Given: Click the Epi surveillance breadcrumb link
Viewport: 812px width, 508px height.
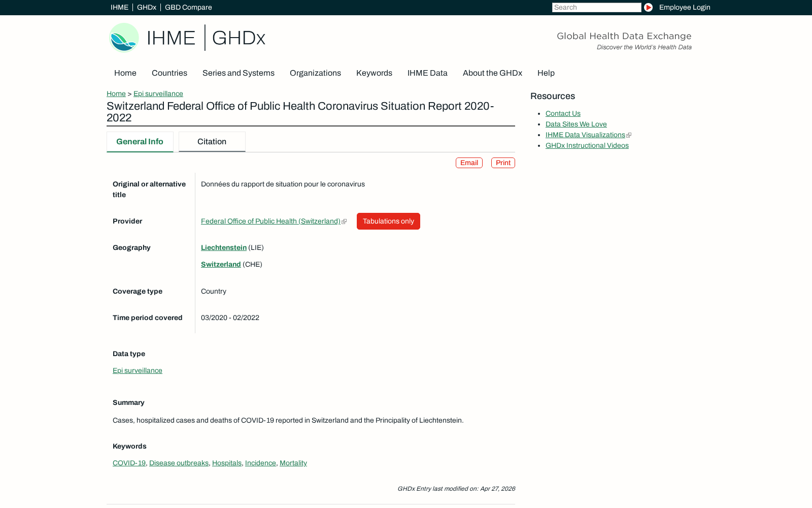Looking at the screenshot, I should point(158,93).
